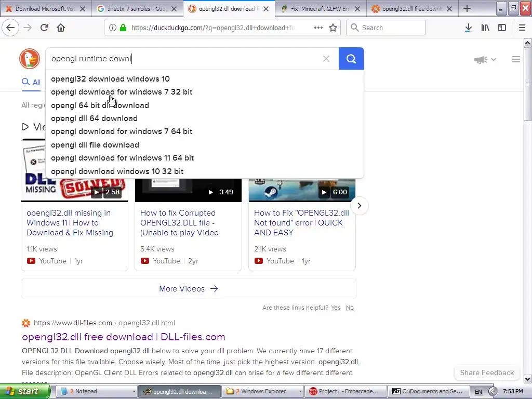This screenshot has height=399, width=532.
Task: Pick suggestion opengl dll file download
Action: [205, 145]
